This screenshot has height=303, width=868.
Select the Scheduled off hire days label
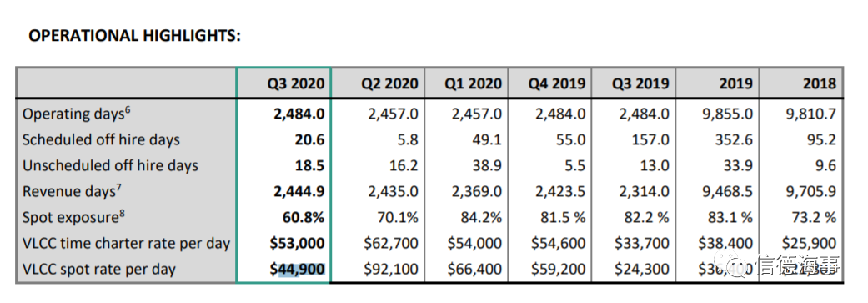101,139
